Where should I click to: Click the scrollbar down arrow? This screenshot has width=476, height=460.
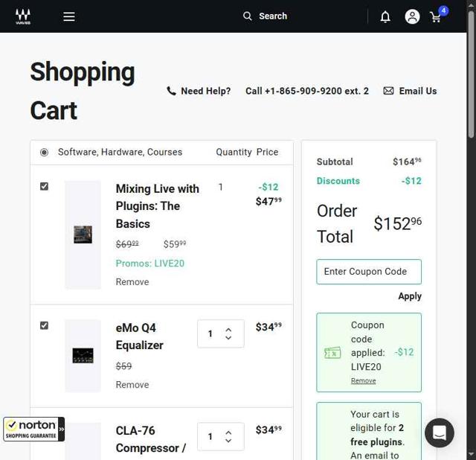point(471,455)
